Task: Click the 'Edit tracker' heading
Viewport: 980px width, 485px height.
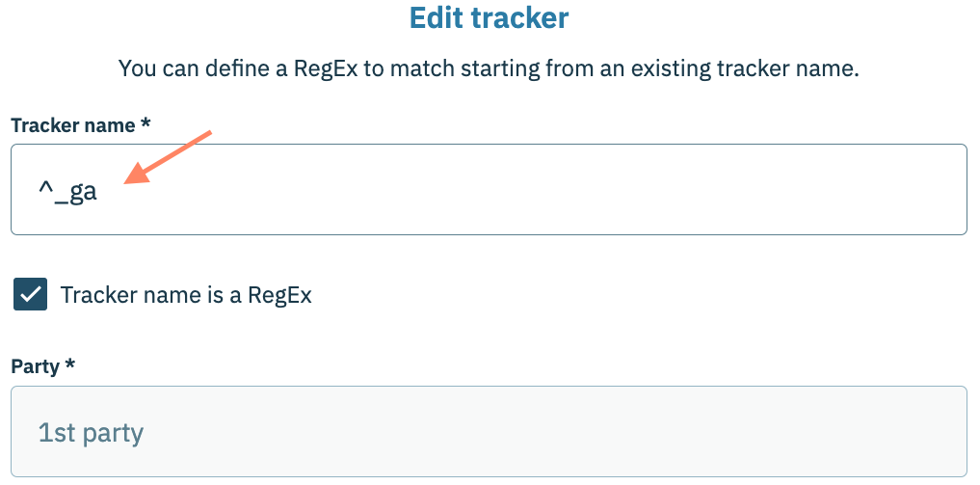Action: pyautogui.click(x=489, y=17)
